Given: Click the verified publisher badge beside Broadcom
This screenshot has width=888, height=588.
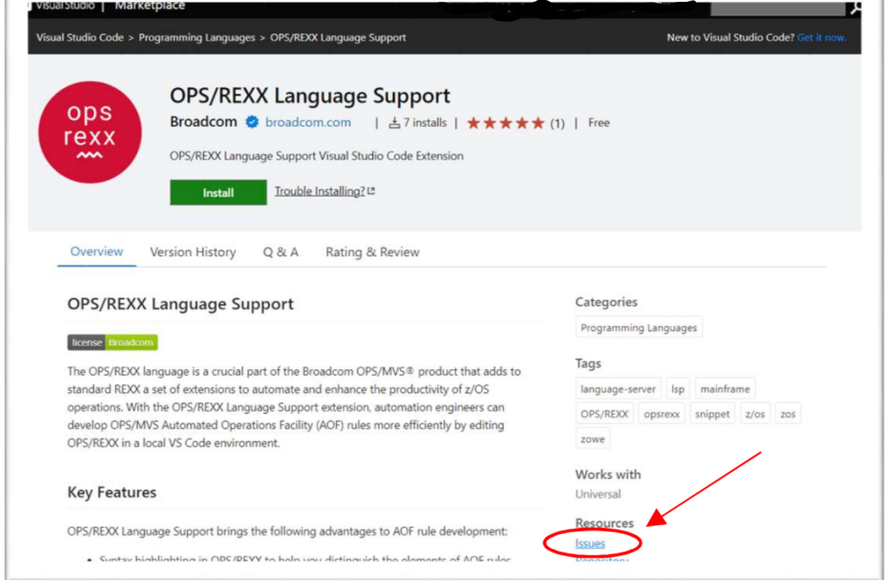Looking at the screenshot, I should 251,122.
